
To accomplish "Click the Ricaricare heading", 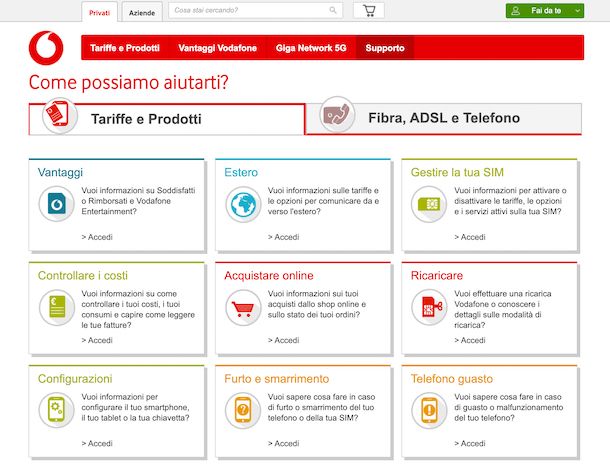I will [x=437, y=276].
